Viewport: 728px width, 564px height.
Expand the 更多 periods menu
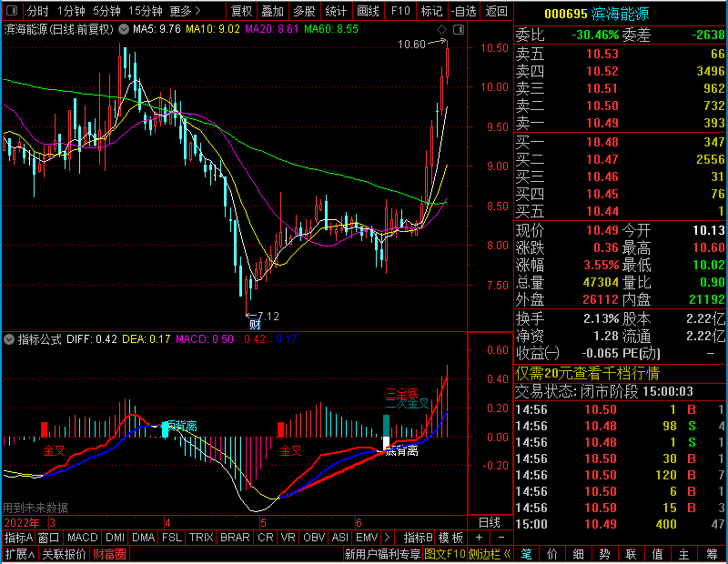click(185, 11)
